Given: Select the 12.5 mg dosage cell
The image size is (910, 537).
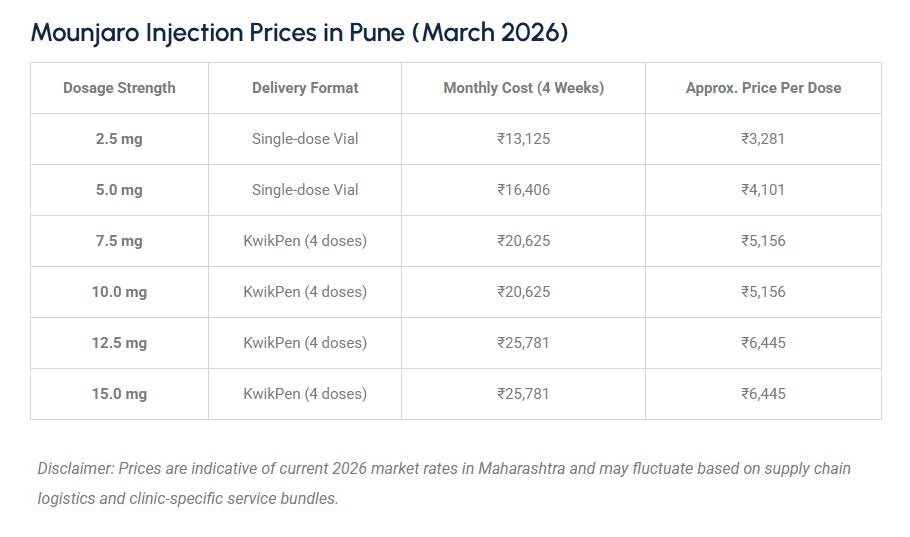Looking at the screenshot, I should point(119,343).
